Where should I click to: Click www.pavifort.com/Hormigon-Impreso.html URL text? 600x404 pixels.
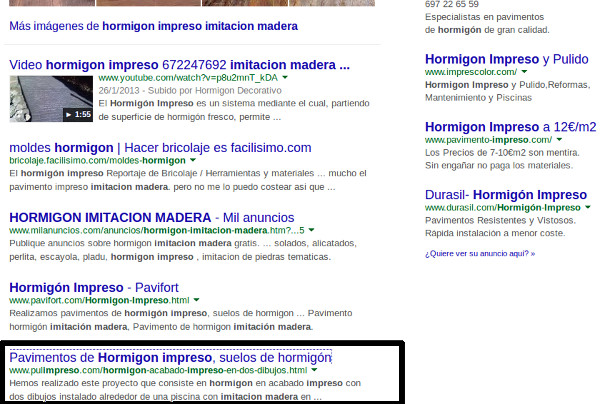99,300
